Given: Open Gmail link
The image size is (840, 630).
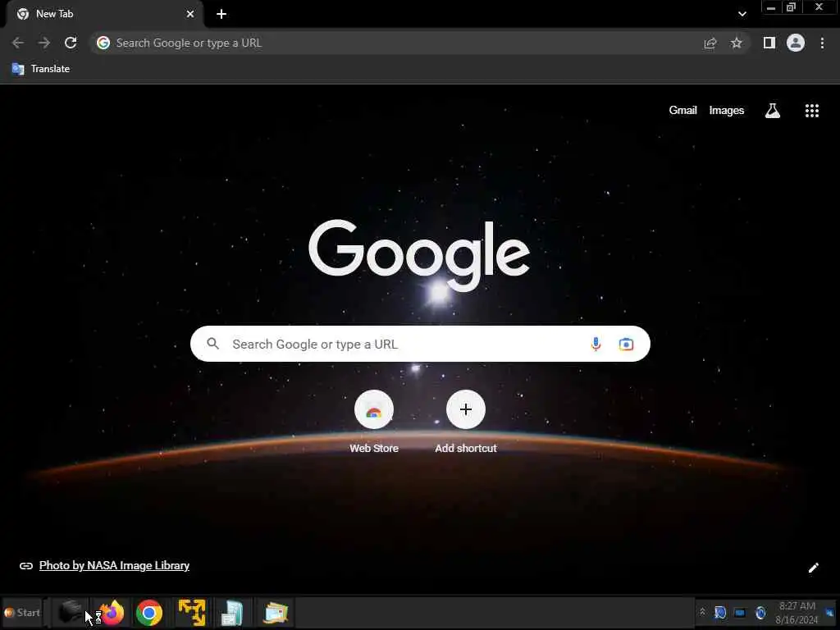Looking at the screenshot, I should [682, 111].
